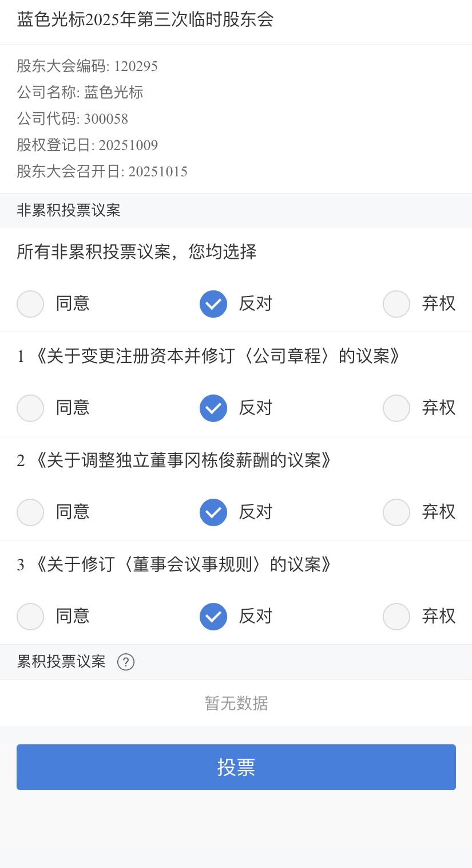Vote 同意 on proposal 2 独立董事薪酬
The width and height of the screenshot is (472, 868).
click(x=30, y=512)
